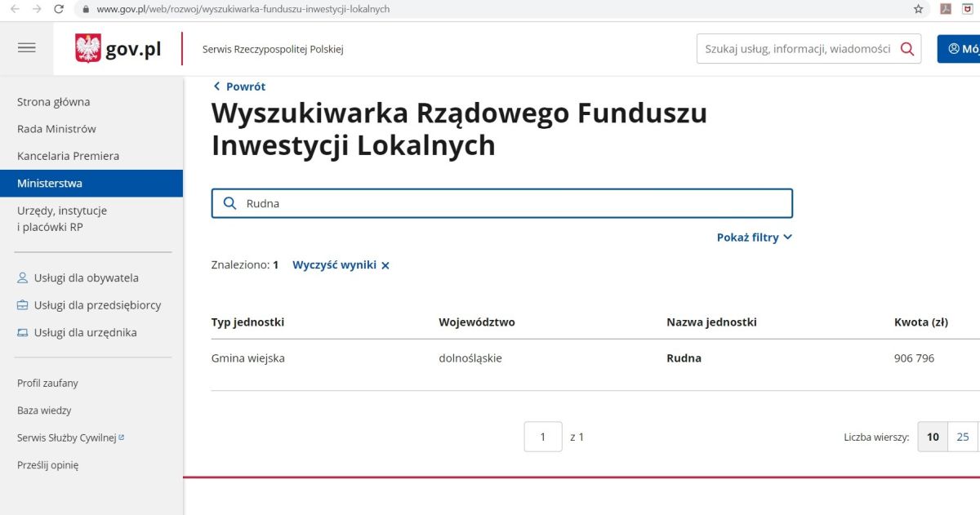Image resolution: width=980 pixels, height=515 pixels.
Task: Select Kancelaria Premiera sidebar item
Action: pos(68,156)
